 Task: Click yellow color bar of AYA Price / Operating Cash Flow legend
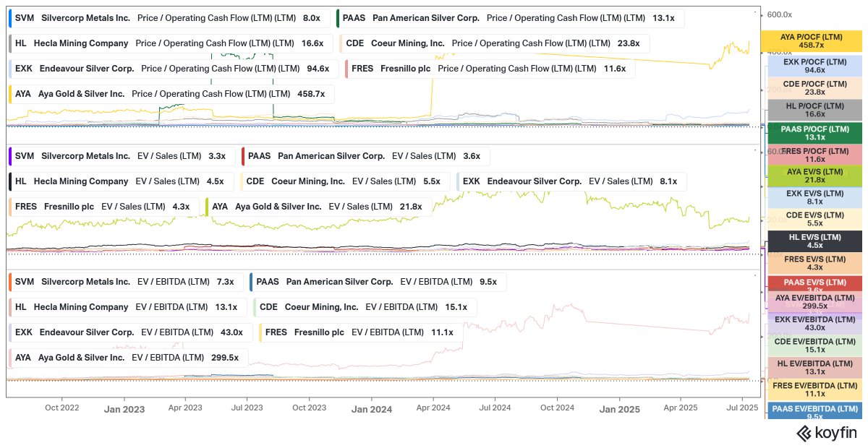tap(9, 94)
